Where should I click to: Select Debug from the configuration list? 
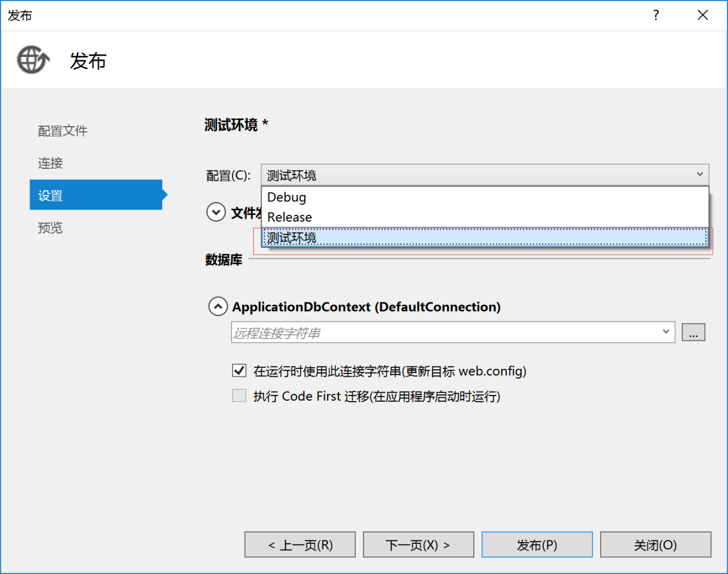point(287,197)
